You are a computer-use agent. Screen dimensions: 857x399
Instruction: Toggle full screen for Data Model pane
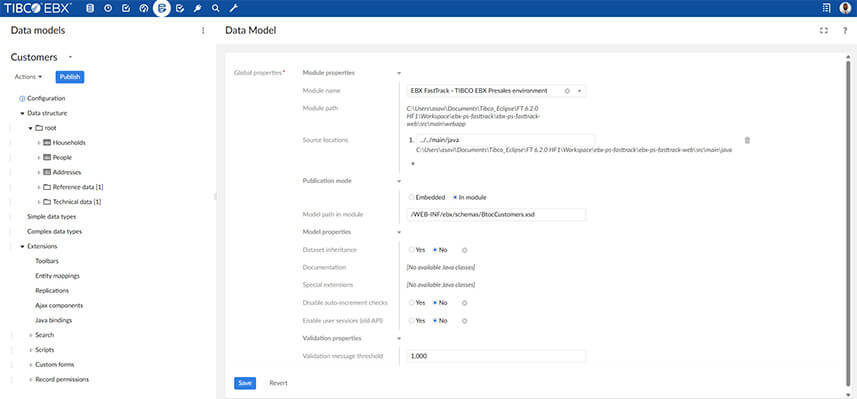click(x=824, y=31)
